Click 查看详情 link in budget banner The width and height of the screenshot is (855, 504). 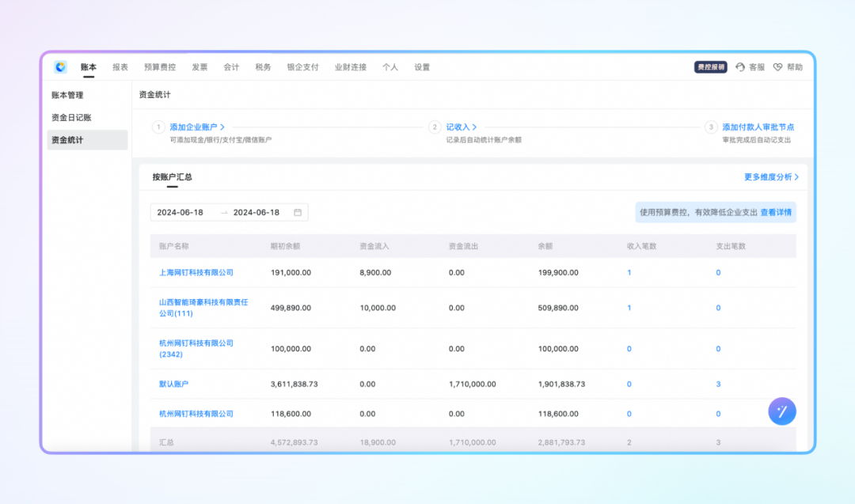[776, 213]
